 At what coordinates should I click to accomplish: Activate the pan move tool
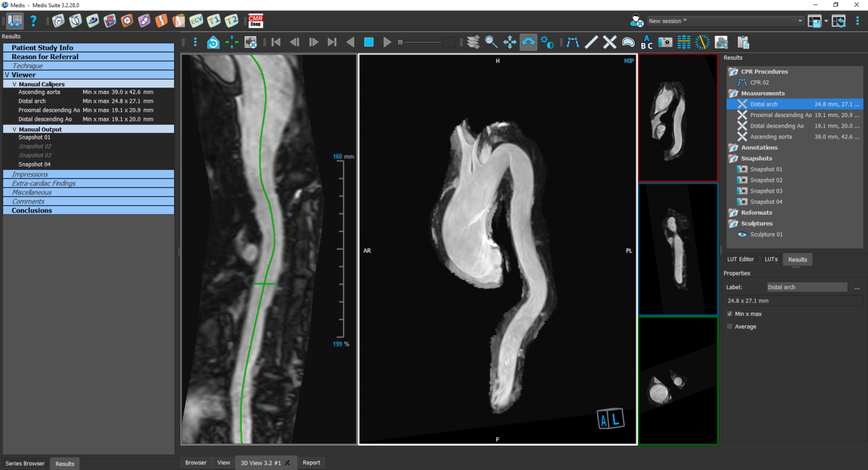510,42
